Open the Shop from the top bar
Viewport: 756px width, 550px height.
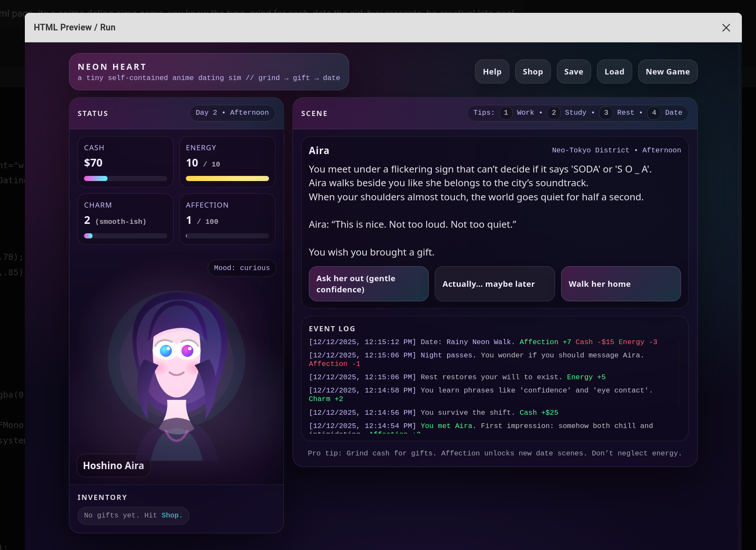(533, 71)
